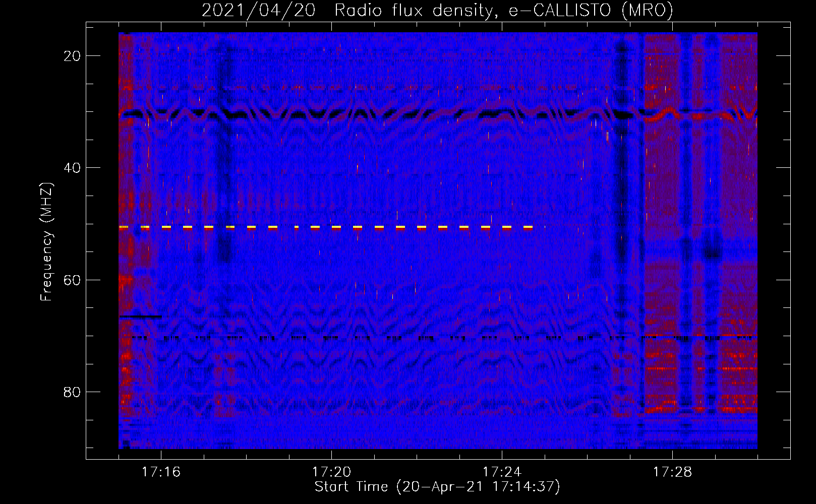Click the 20 MHz frequency tick label
The image size is (816, 504).
72,56
